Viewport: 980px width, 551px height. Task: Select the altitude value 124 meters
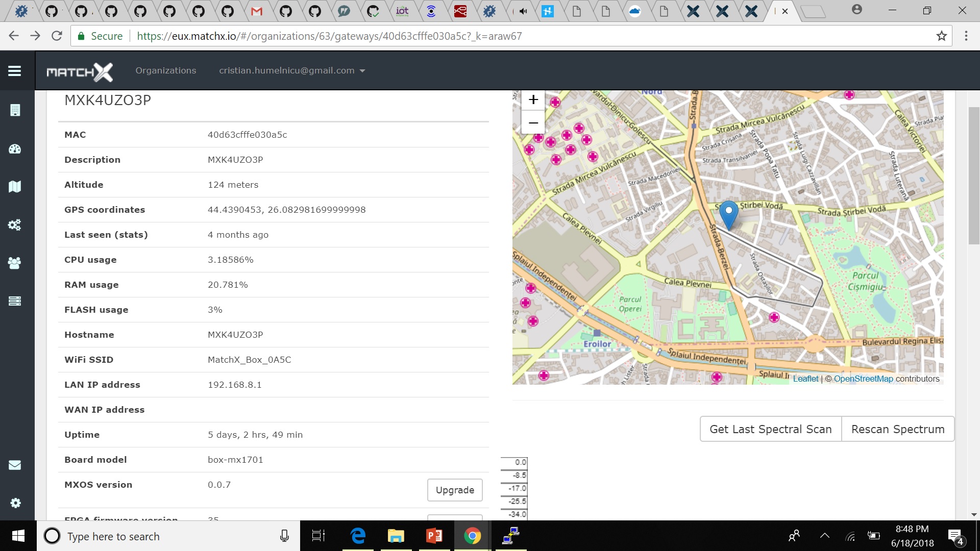click(233, 185)
